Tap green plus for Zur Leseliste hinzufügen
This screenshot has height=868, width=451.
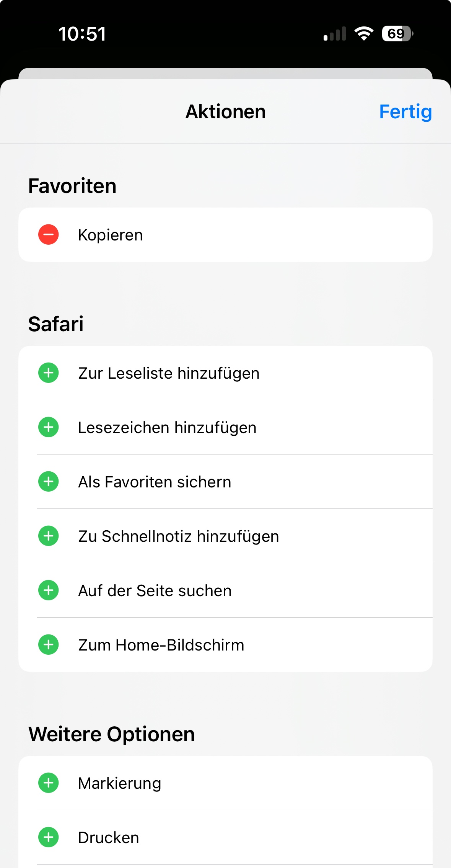49,373
